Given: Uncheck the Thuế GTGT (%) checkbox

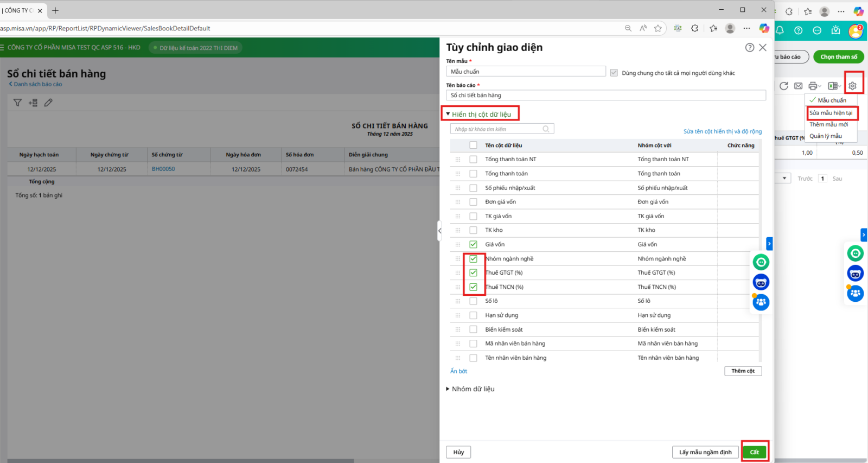Looking at the screenshot, I should 473,273.
